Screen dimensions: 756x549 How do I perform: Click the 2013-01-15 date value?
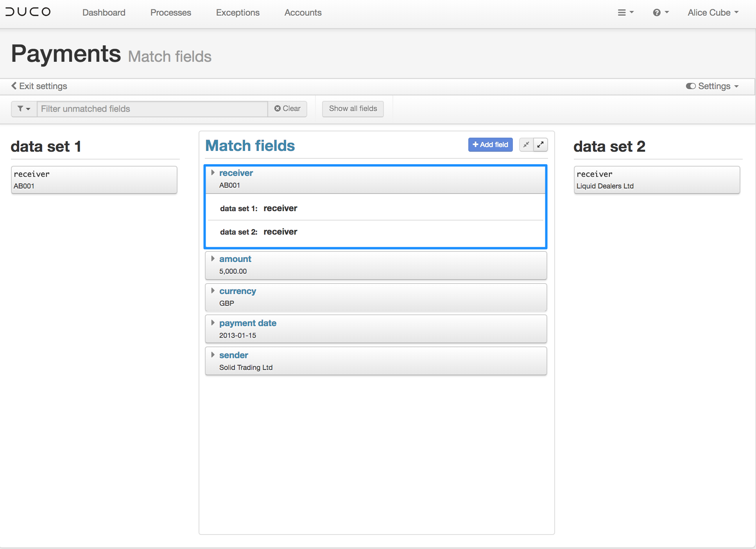238,335
